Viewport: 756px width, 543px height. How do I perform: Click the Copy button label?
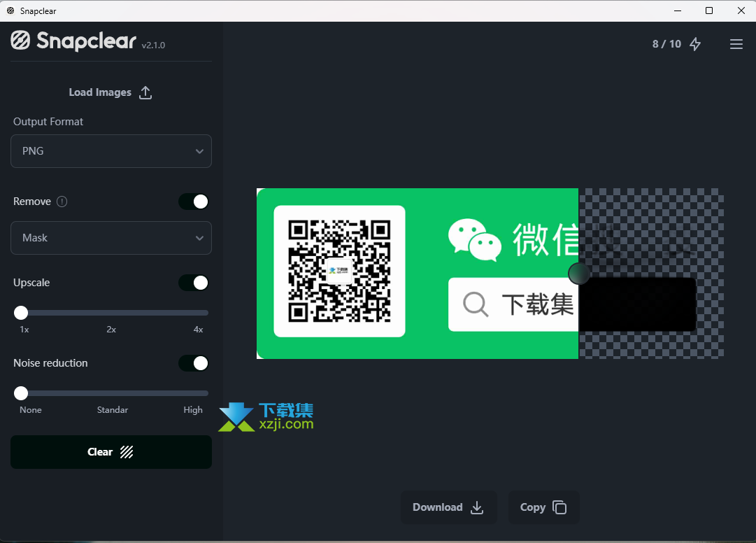pos(532,507)
